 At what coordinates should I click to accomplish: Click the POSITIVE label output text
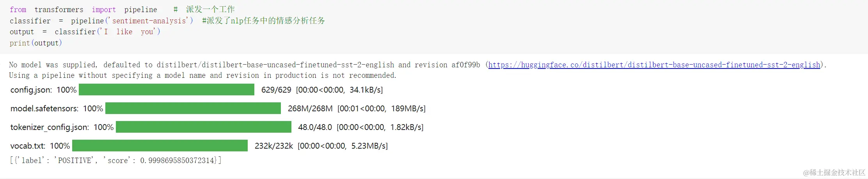pyautogui.click(x=75, y=160)
